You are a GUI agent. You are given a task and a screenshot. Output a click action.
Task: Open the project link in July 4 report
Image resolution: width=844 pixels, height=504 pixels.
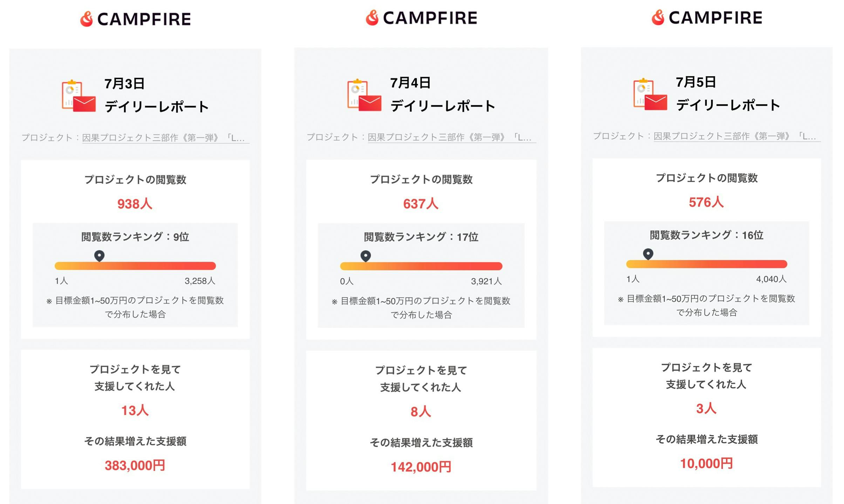[x=449, y=137]
